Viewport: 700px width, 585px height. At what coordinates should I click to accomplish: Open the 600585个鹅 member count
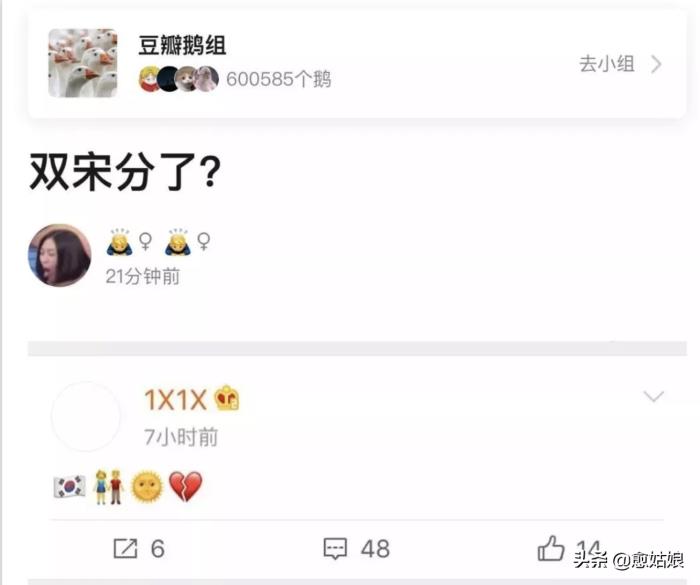click(x=279, y=79)
